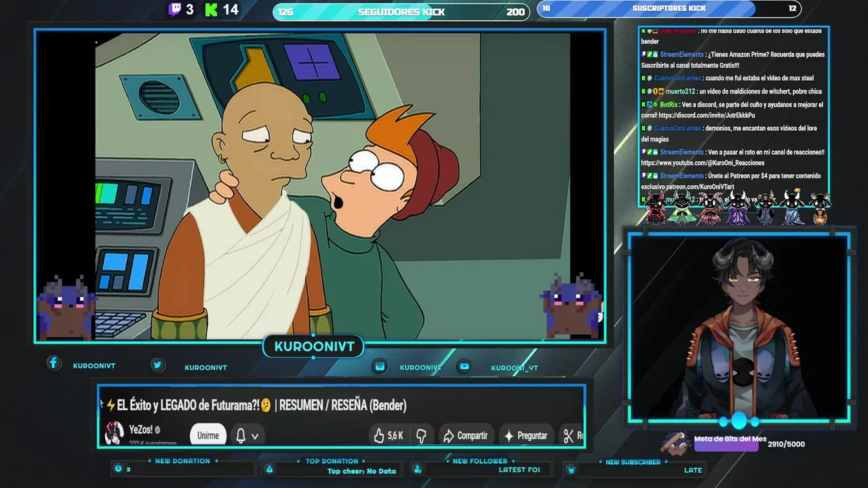868x488 pixels.
Task: Click the Kick viewer count 14
Action: [x=231, y=9]
